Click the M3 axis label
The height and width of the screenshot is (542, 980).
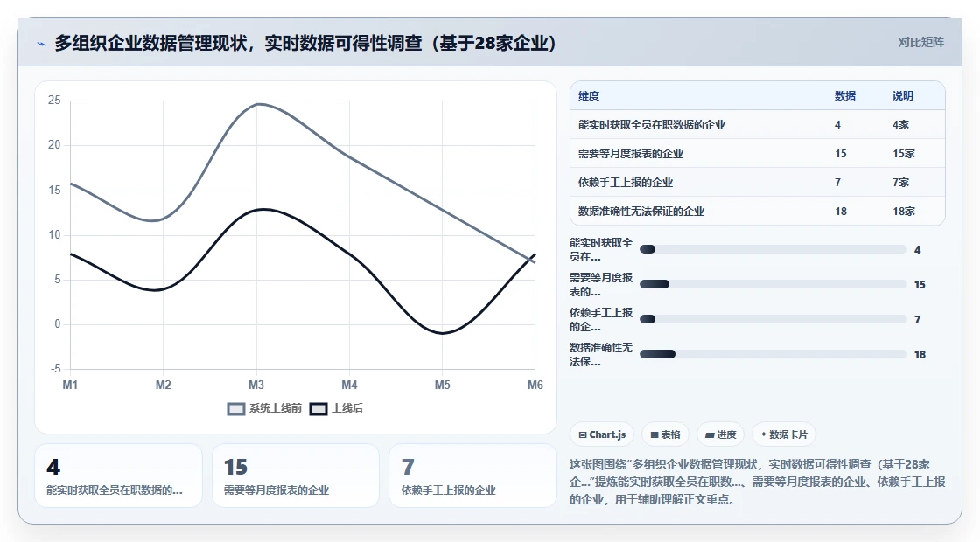[256, 386]
